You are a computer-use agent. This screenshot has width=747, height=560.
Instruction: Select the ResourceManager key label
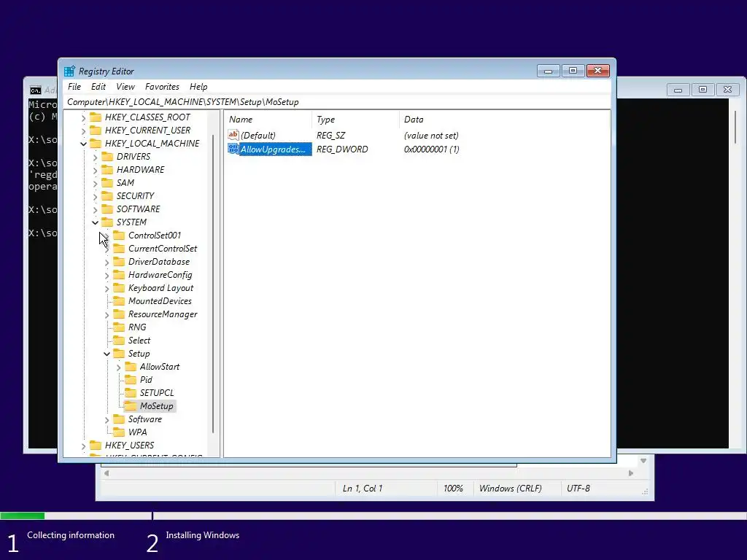coord(163,314)
